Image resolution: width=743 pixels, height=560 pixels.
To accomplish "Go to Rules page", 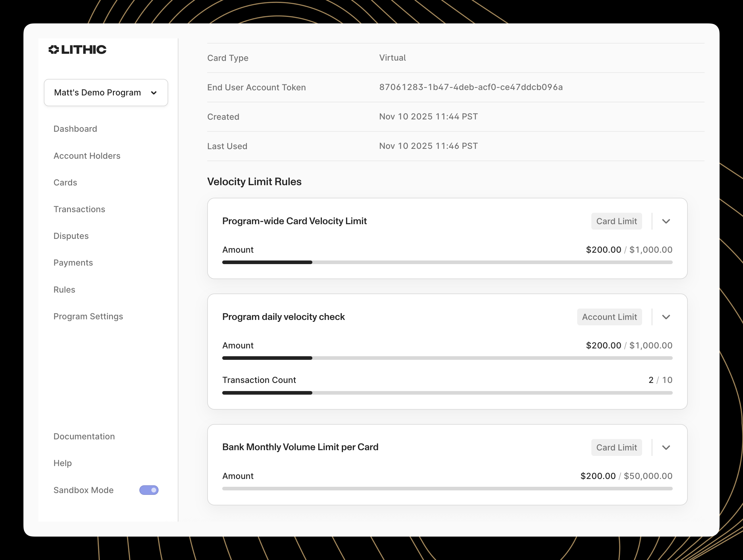I will pos(64,290).
